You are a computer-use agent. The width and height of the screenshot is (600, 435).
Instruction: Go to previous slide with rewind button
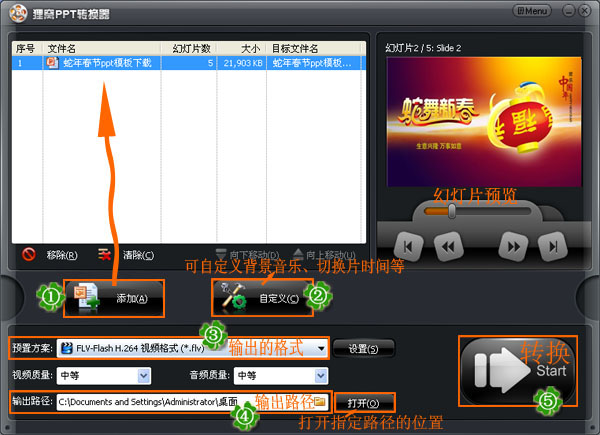[448, 247]
